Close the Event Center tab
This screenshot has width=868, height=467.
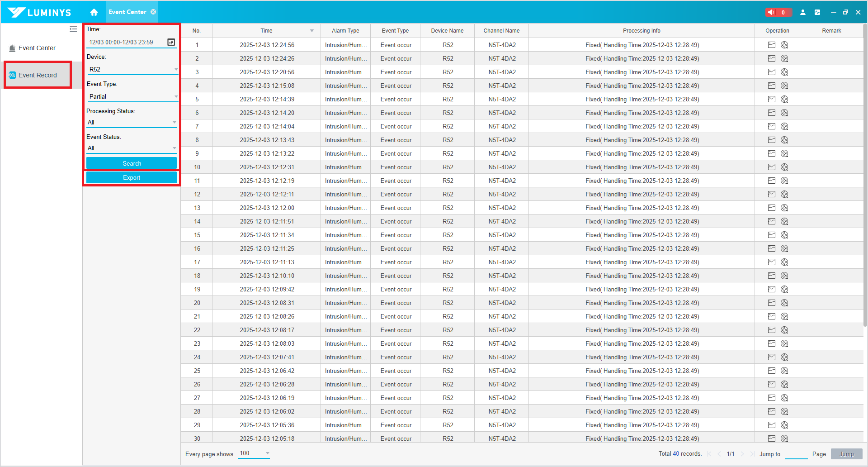point(154,12)
